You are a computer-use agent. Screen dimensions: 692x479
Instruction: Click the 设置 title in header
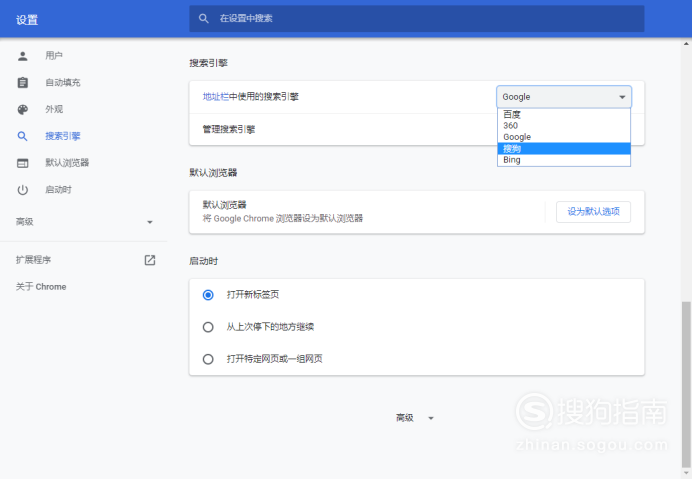point(27,20)
